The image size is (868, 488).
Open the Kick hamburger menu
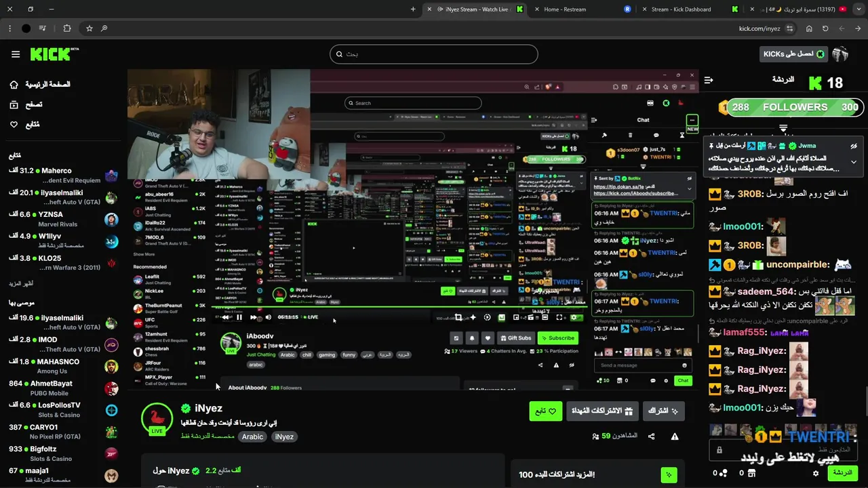point(16,54)
